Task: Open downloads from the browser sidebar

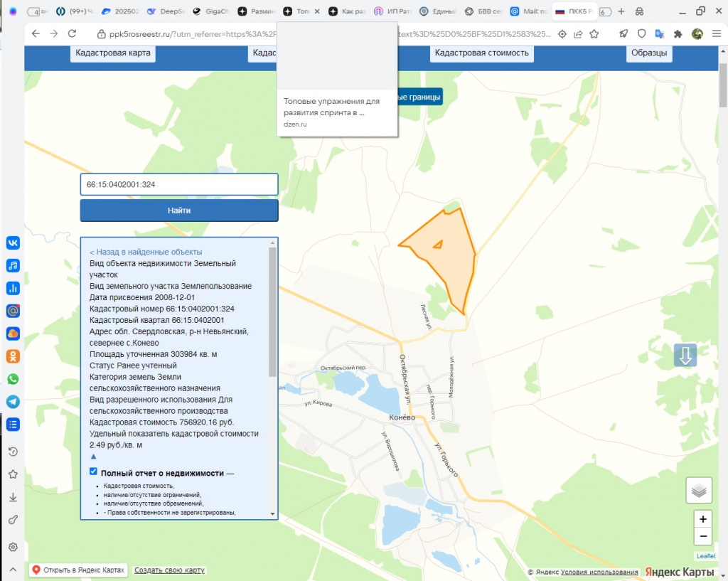Action: 13,497
